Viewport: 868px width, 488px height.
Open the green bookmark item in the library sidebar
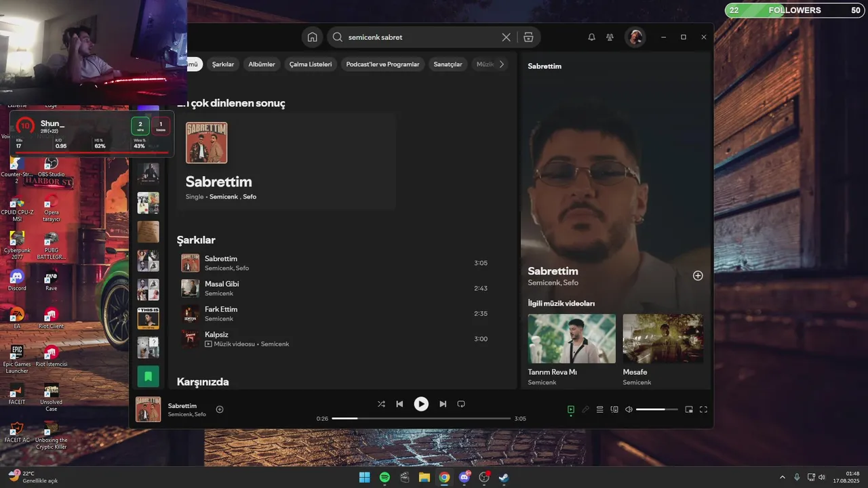(x=149, y=377)
